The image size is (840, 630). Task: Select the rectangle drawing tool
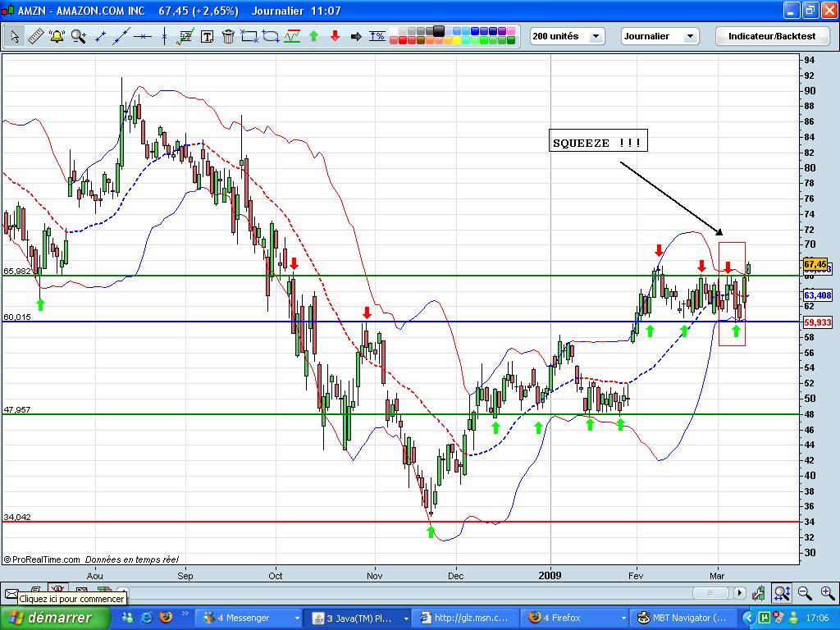(249, 36)
